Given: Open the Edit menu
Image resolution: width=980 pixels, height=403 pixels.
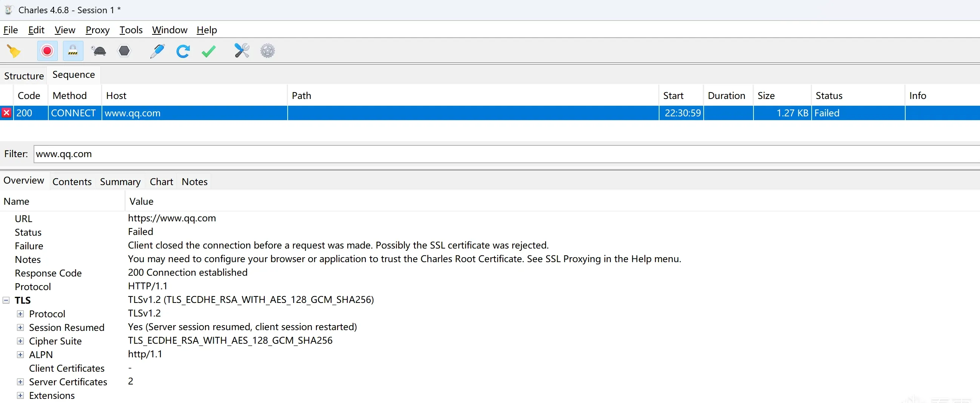Looking at the screenshot, I should (36, 30).
